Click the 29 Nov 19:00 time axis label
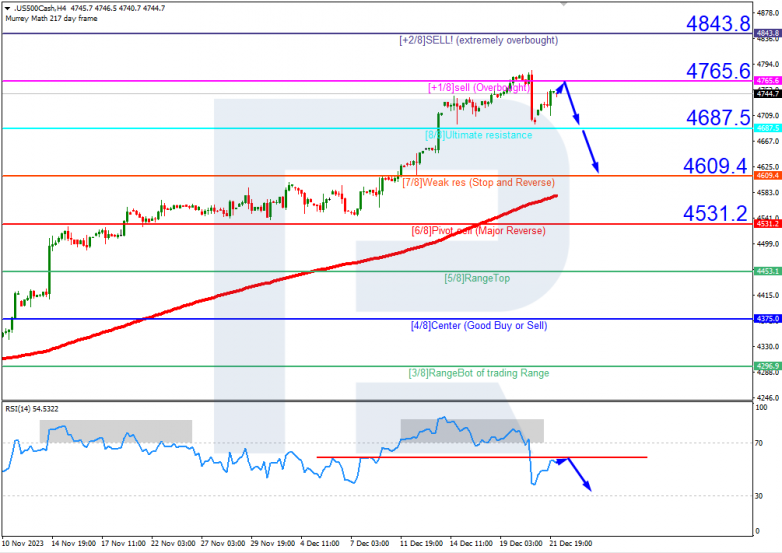Viewport: 782px width, 553px height. [273, 544]
